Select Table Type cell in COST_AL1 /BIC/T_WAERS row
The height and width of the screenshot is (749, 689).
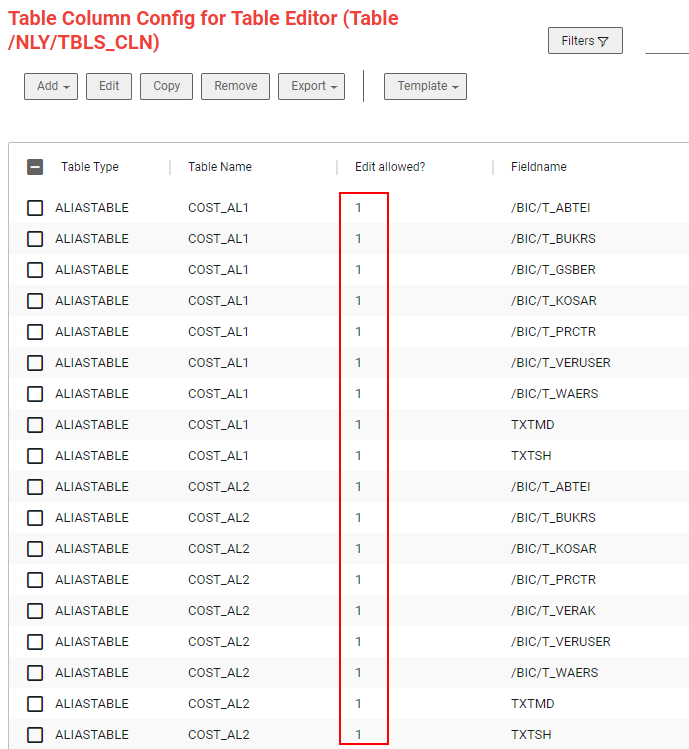click(92, 394)
